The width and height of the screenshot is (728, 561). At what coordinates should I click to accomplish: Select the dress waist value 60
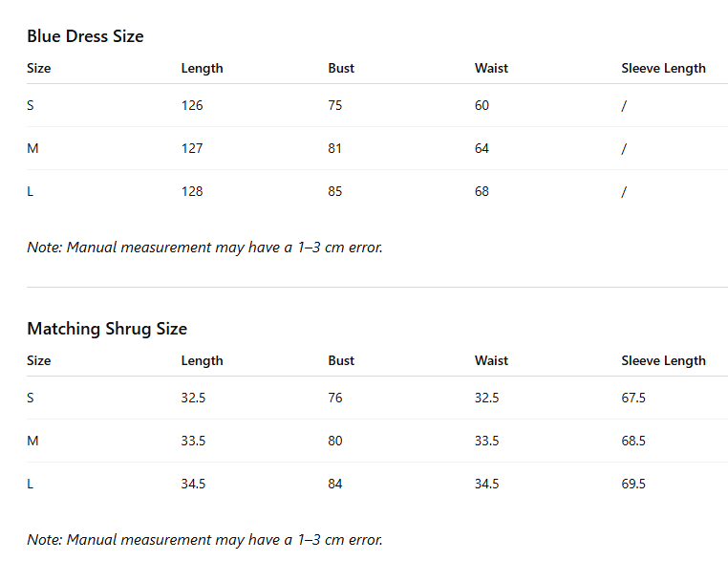pyautogui.click(x=482, y=105)
